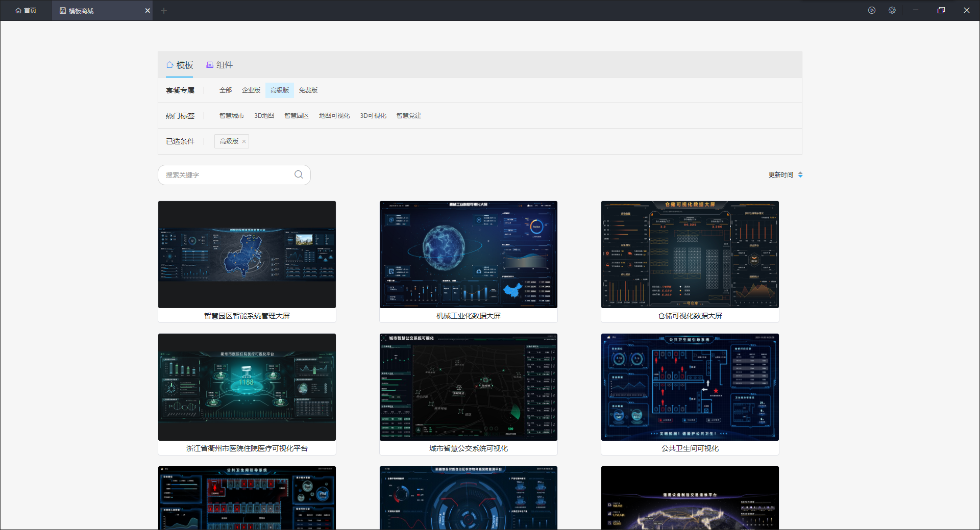This screenshot has width=980, height=530.
Task: Open 浙江省衢州市医院住院医疗可视化平台 thumbnail
Action: (x=247, y=387)
